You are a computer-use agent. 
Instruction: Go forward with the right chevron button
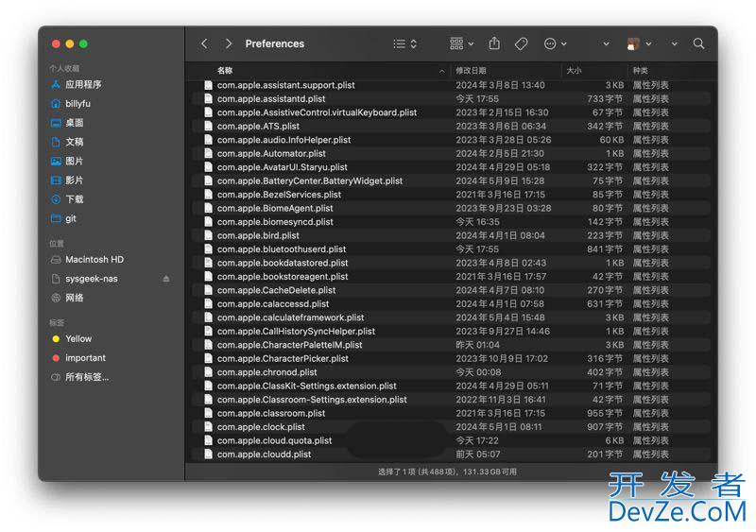pos(229,43)
